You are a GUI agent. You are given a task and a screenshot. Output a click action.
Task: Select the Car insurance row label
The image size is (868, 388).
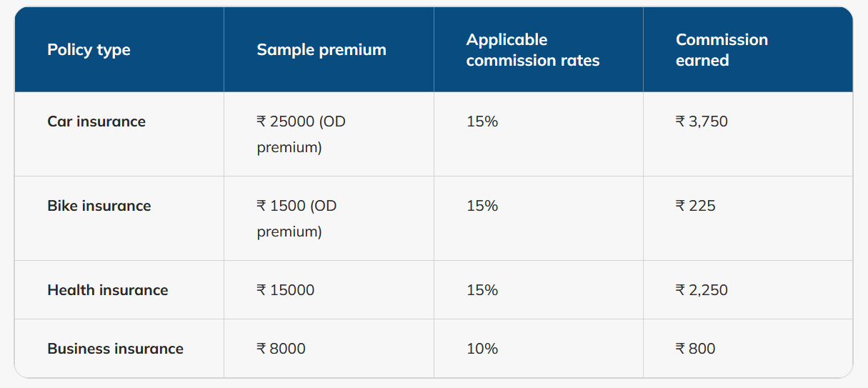[96, 121]
